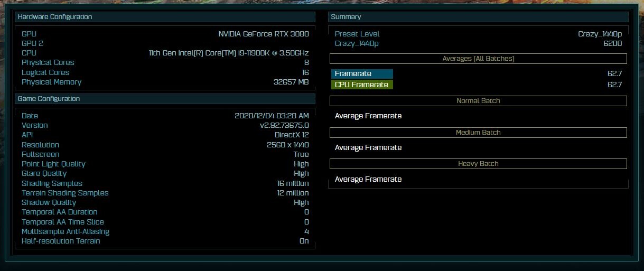Select the Normal Batch bar
Image resolution: width=644 pixels, height=271 pixels.
[478, 101]
